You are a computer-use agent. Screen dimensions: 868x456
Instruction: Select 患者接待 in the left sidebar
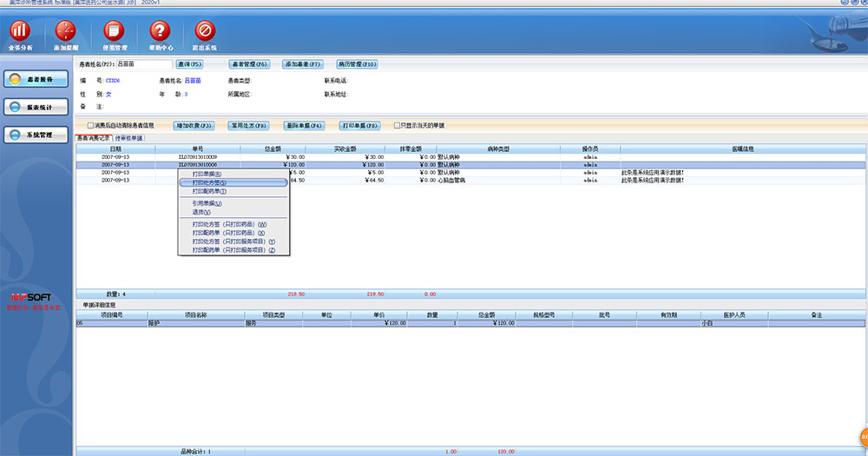coord(34,79)
